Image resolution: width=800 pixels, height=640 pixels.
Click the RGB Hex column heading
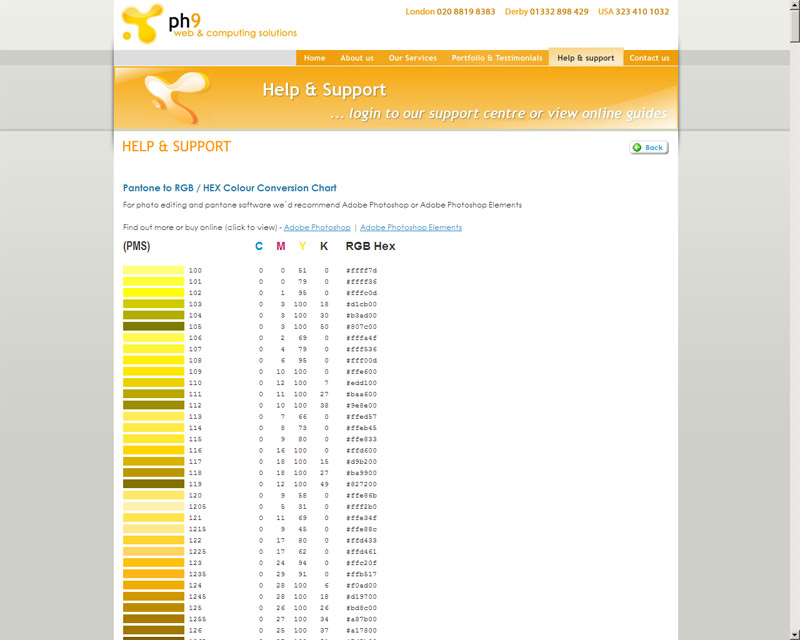click(370, 246)
